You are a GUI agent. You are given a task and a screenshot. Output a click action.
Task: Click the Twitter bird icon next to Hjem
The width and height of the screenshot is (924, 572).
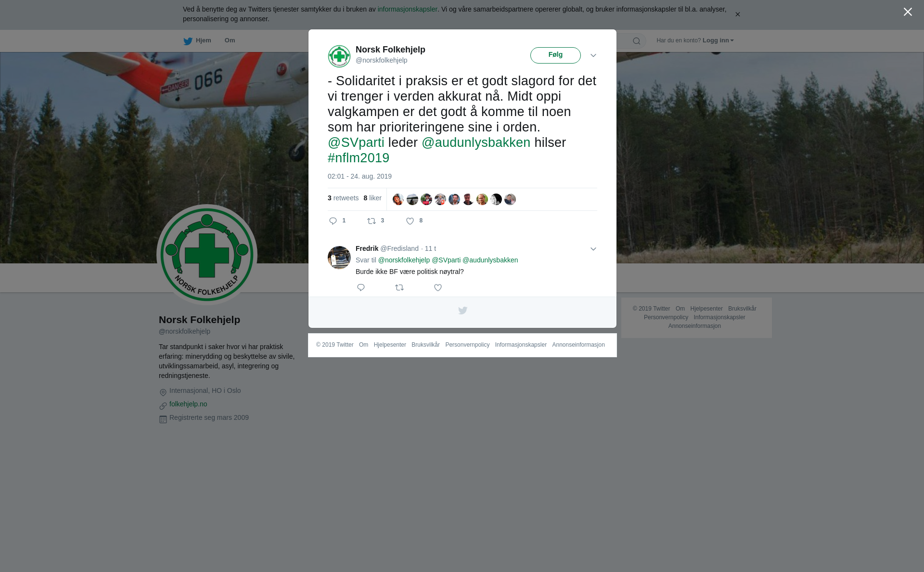coord(188,41)
